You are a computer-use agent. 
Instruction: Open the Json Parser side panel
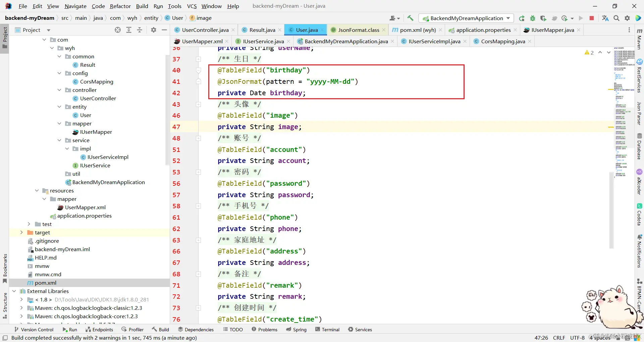coord(639,113)
